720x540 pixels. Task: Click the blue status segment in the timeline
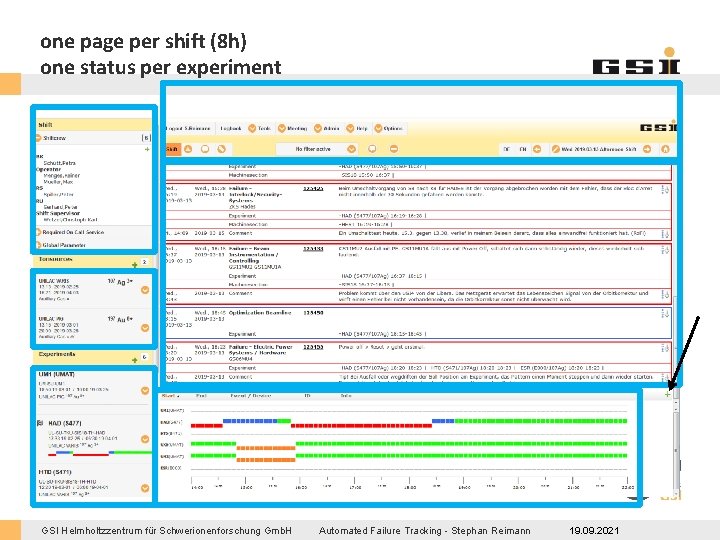click(250, 421)
